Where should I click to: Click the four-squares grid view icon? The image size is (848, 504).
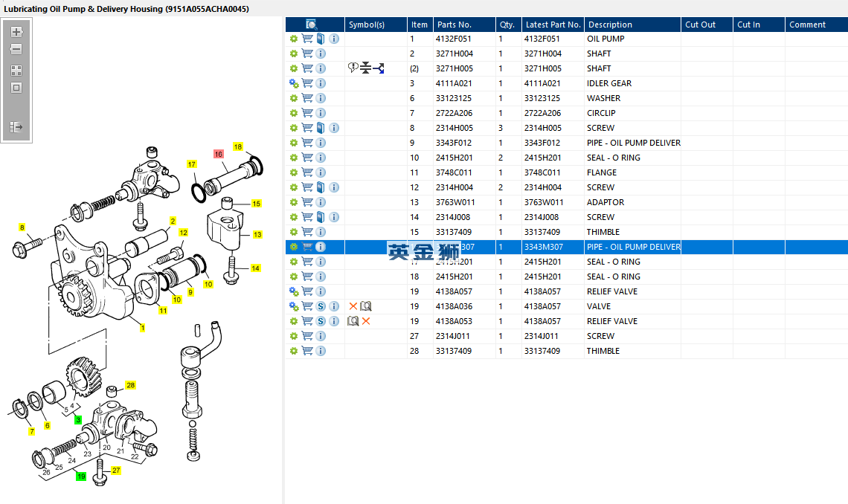pyautogui.click(x=16, y=71)
